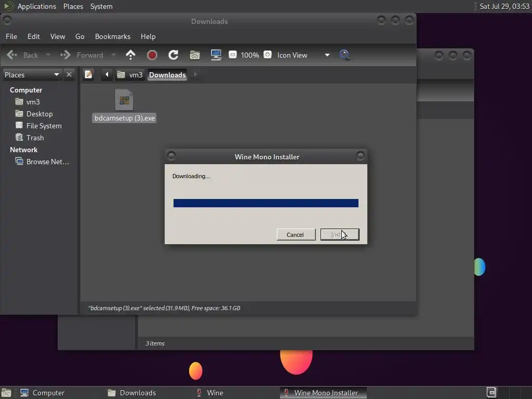Open file search with the magnifier icon
Image resolution: width=532 pixels, height=399 pixels.
345,55
